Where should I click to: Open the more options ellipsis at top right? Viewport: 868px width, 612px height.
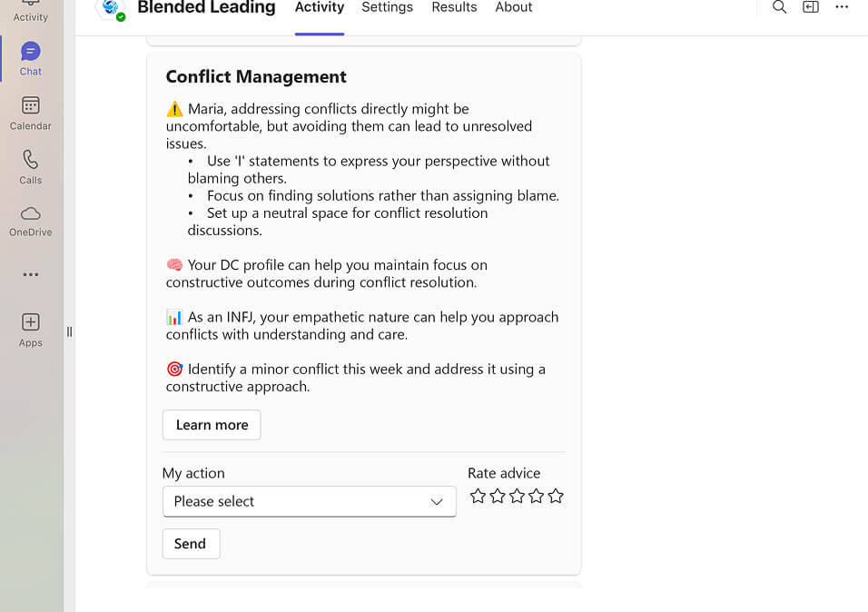coord(842,7)
